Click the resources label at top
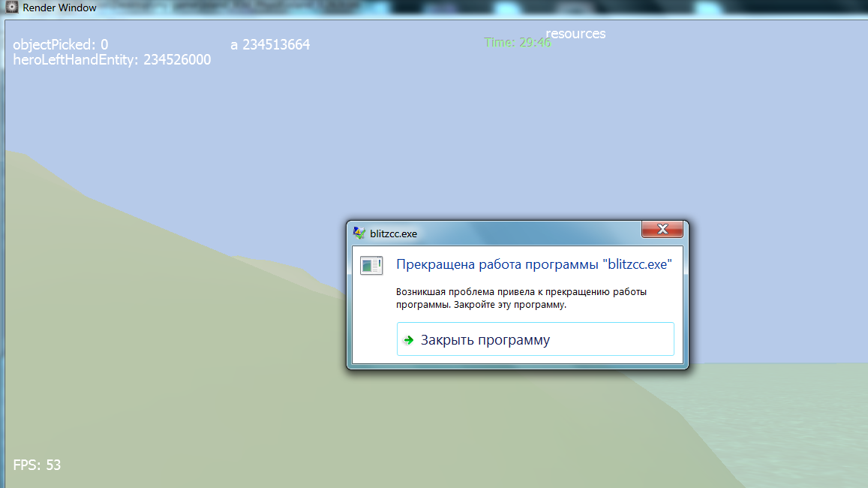 pyautogui.click(x=575, y=34)
